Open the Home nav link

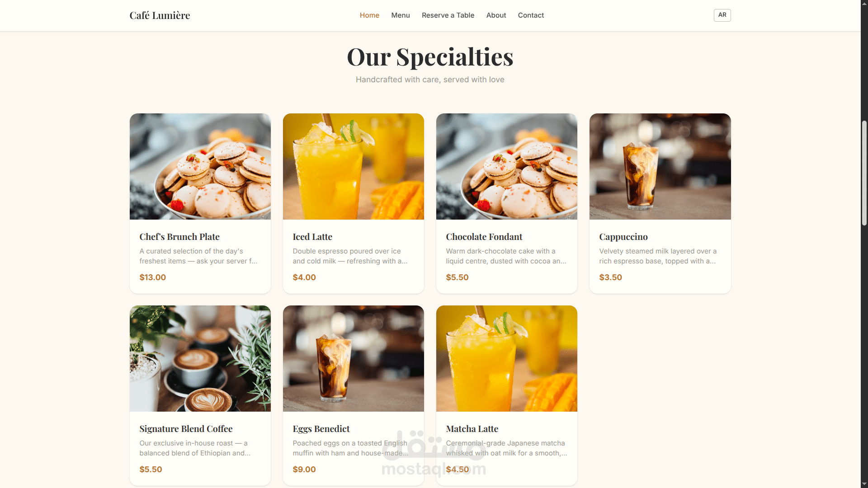pos(369,15)
